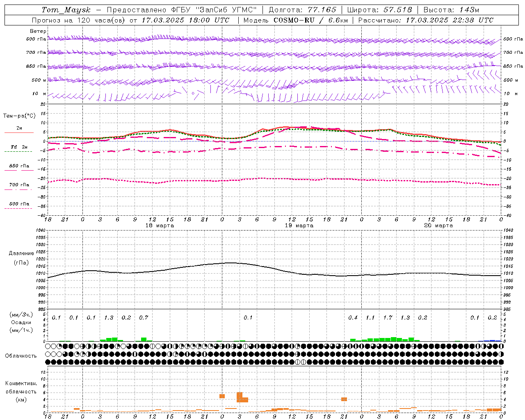Click the (мм/3ч.) unit label
525x420 pixels.
(21, 315)
